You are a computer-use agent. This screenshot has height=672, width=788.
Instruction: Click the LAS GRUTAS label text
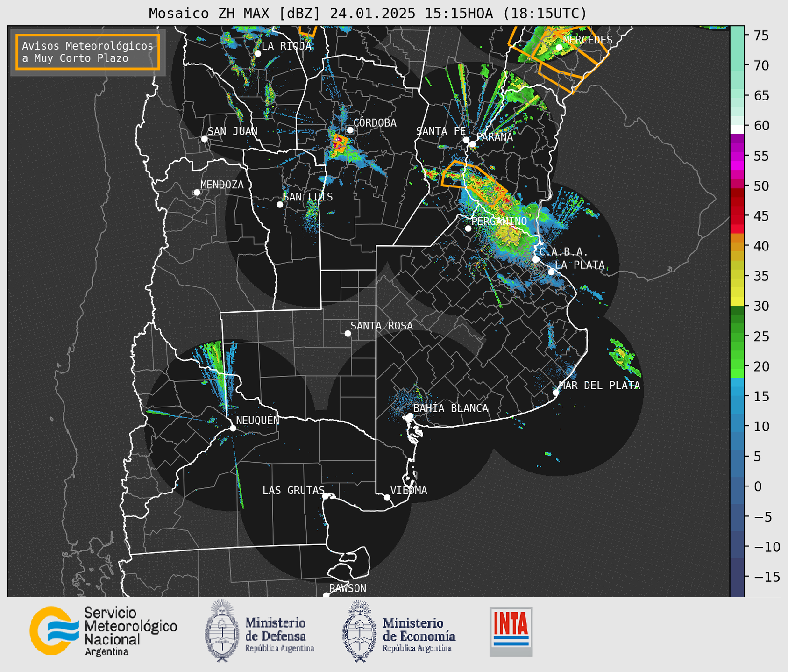click(x=293, y=491)
